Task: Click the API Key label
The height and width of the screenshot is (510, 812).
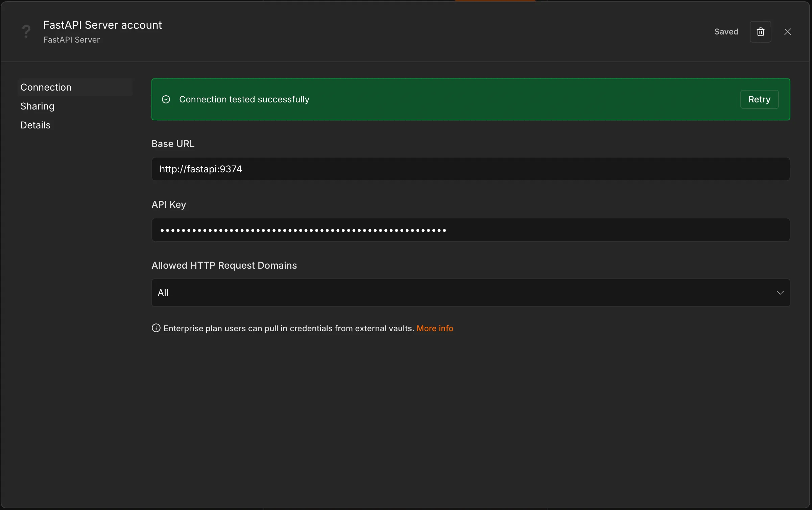Action: point(169,204)
